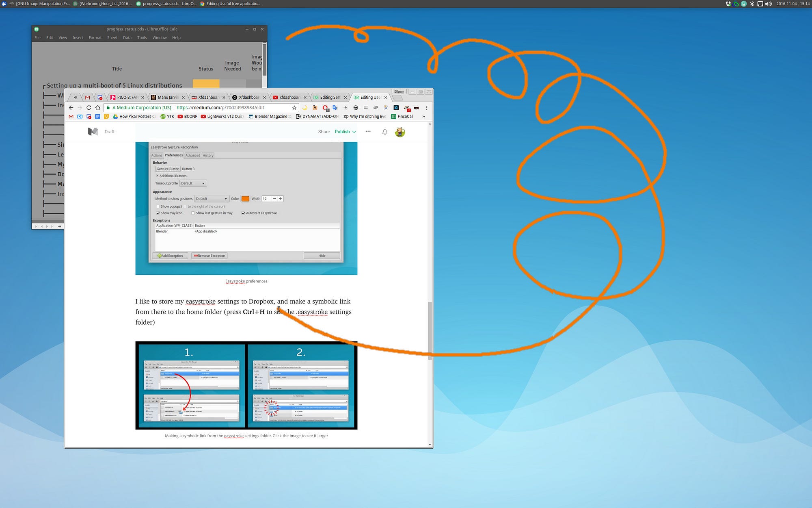Open the FincoCal bookmark
This screenshot has width=812, height=508.
point(402,117)
